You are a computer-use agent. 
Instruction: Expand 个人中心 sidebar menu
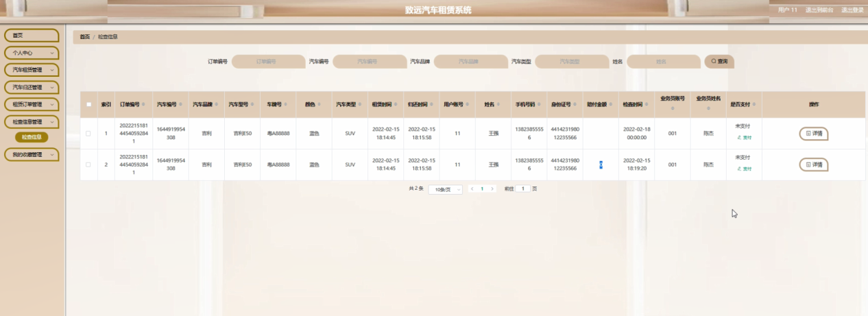(32, 53)
